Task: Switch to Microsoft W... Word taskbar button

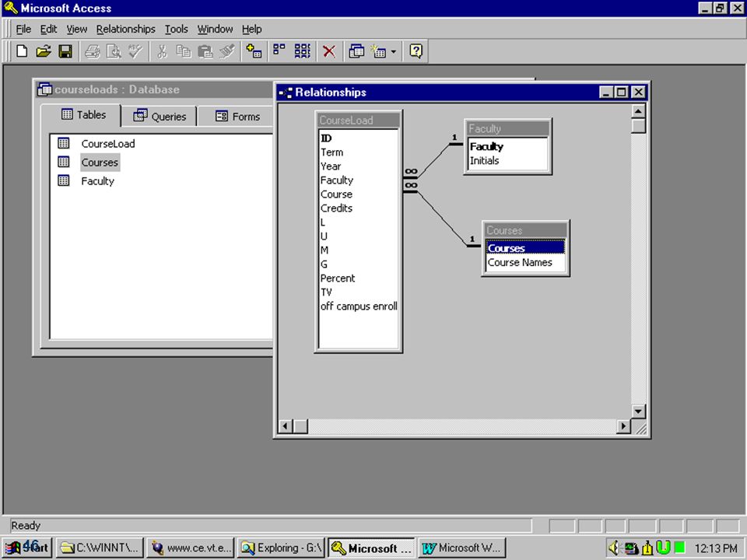Action: [462, 548]
